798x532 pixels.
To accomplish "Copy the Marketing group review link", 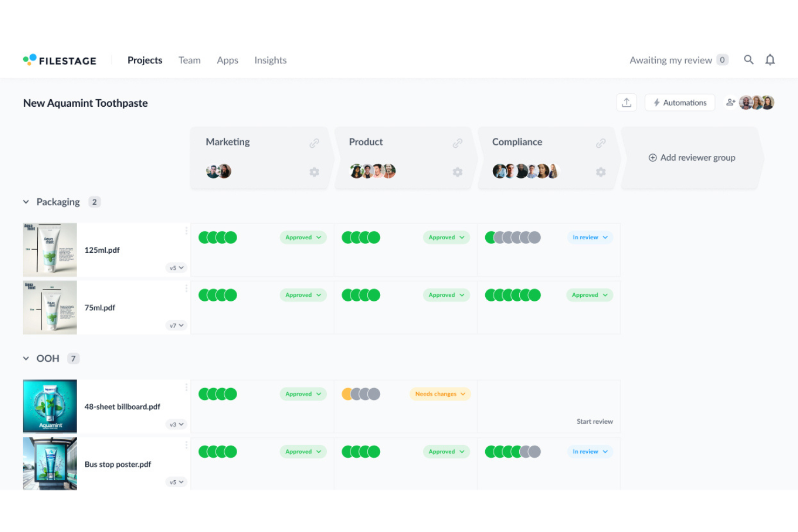I will [x=314, y=143].
